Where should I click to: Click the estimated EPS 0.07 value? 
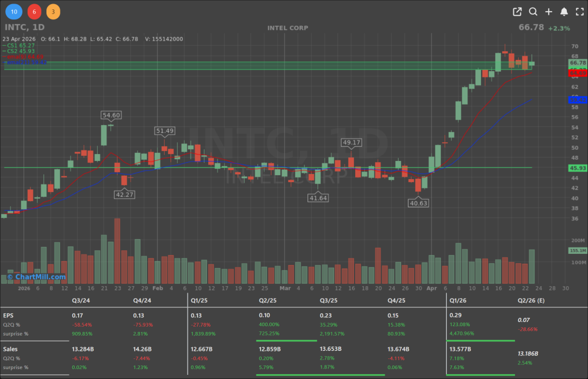click(523, 320)
